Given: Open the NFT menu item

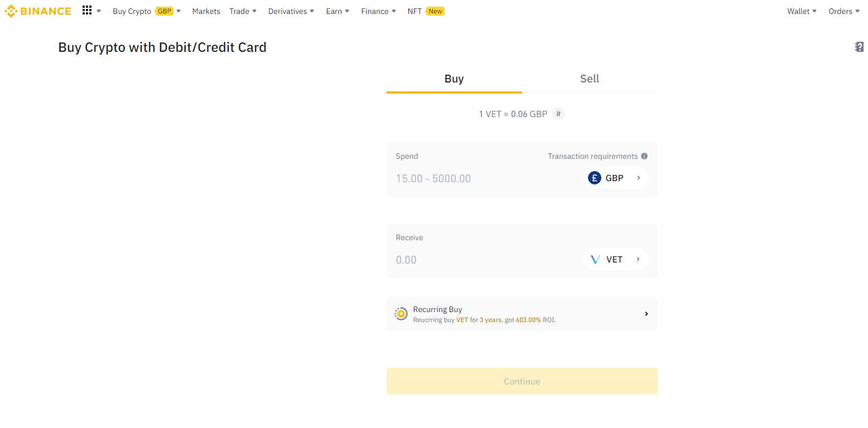Looking at the screenshot, I should (x=414, y=11).
